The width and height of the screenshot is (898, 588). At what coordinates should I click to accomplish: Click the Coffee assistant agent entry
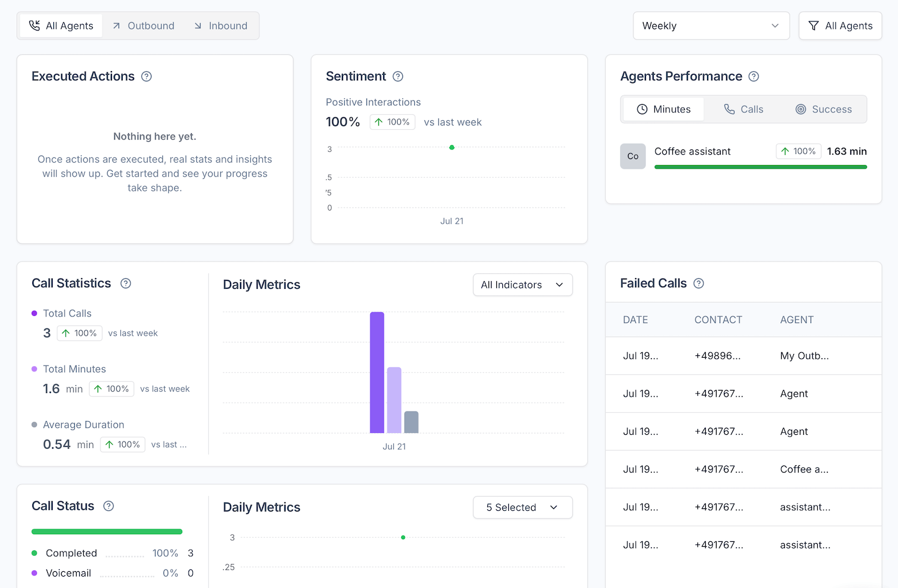[692, 151]
